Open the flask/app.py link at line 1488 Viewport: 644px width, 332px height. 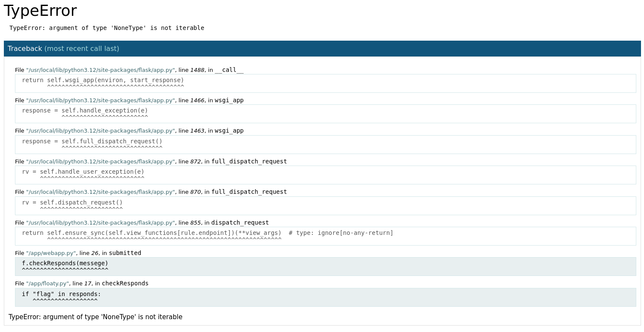click(x=100, y=70)
